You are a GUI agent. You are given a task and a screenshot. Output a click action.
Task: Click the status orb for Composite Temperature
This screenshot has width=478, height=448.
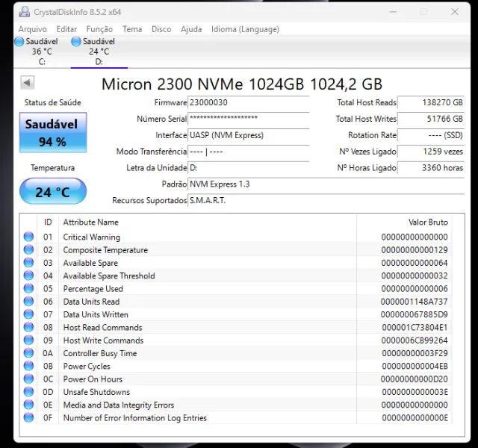[28, 249]
